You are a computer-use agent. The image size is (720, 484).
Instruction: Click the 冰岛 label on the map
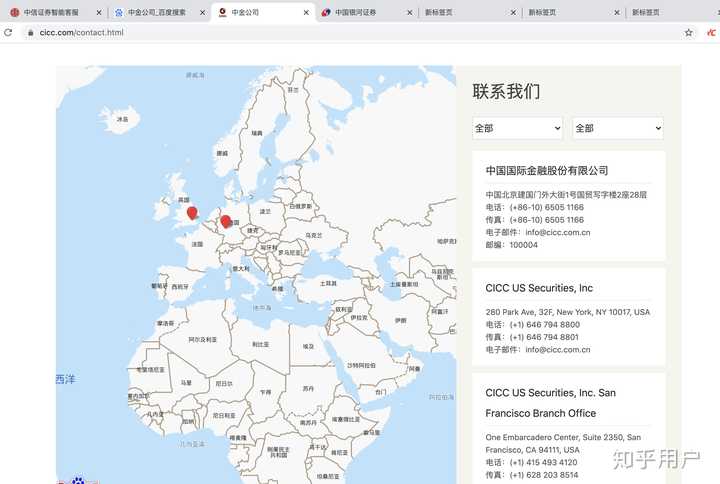[122, 119]
